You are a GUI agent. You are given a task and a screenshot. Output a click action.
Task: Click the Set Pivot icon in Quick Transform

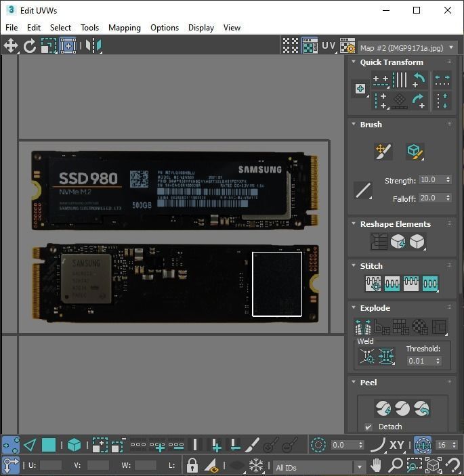click(360, 89)
